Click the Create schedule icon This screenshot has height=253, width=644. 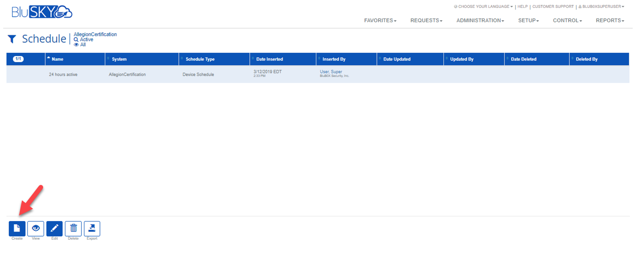click(x=17, y=228)
